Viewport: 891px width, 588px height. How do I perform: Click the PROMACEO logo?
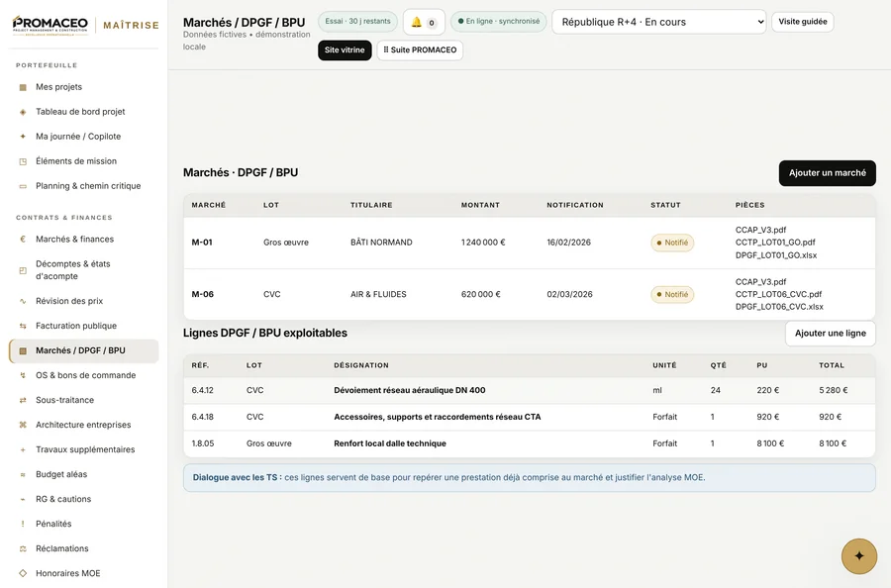click(x=50, y=26)
